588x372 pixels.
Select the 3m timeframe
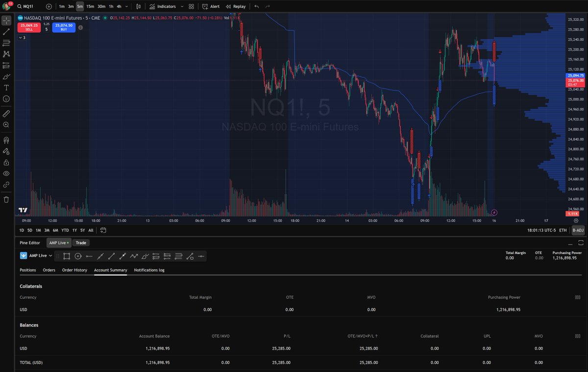(71, 6)
